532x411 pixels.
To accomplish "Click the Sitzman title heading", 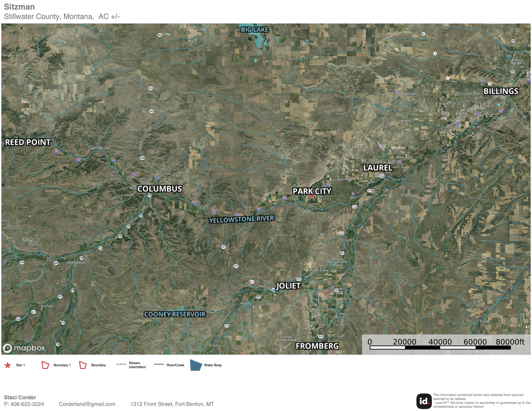I will [19, 7].
